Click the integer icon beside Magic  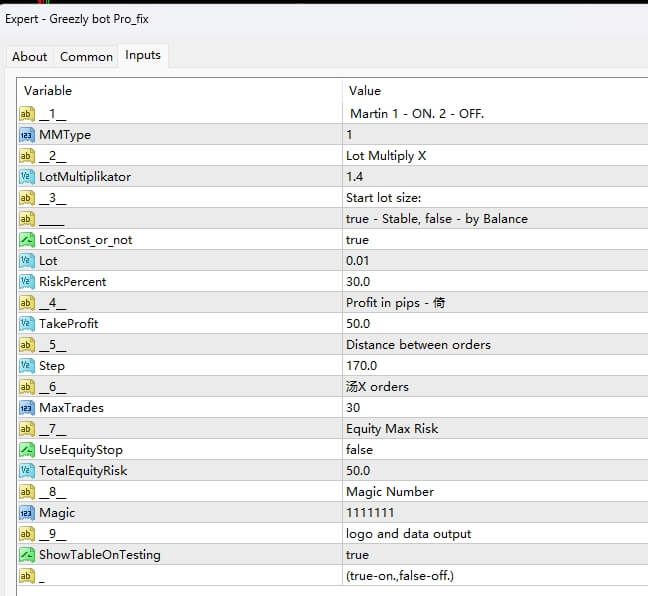pos(27,513)
